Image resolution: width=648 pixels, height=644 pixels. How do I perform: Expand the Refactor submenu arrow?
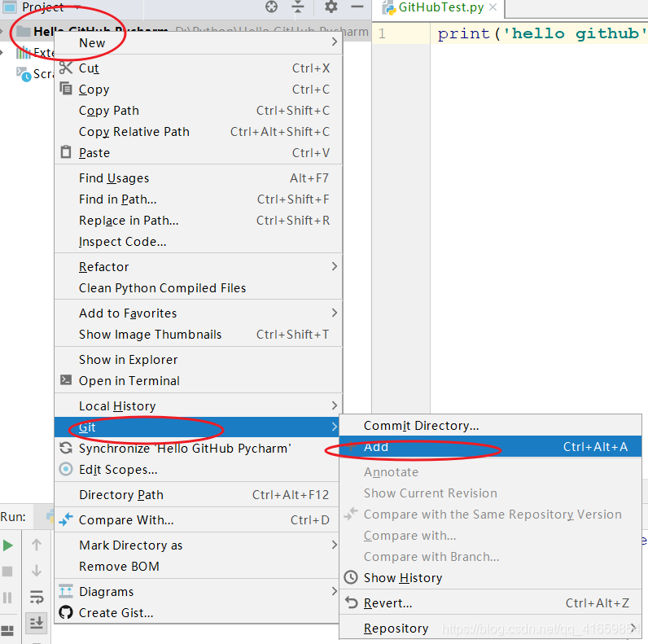[335, 266]
